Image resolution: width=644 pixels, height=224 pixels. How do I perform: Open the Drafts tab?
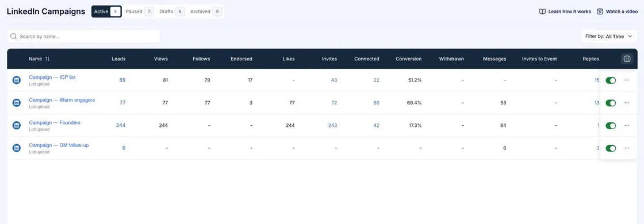point(172,11)
